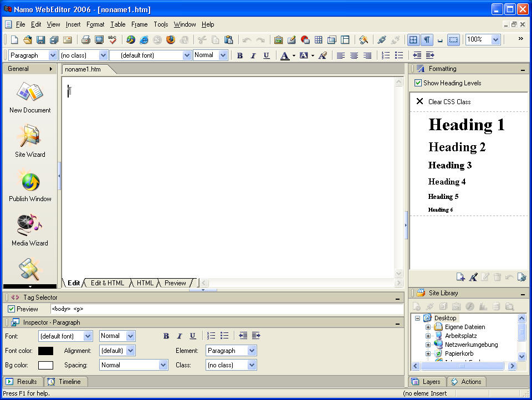
Task: Click New Document in General panel
Action: coord(30,97)
